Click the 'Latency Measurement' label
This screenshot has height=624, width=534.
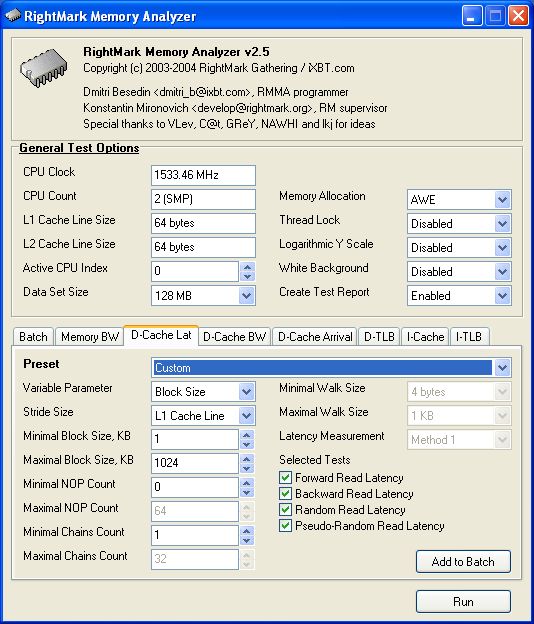[331, 436]
